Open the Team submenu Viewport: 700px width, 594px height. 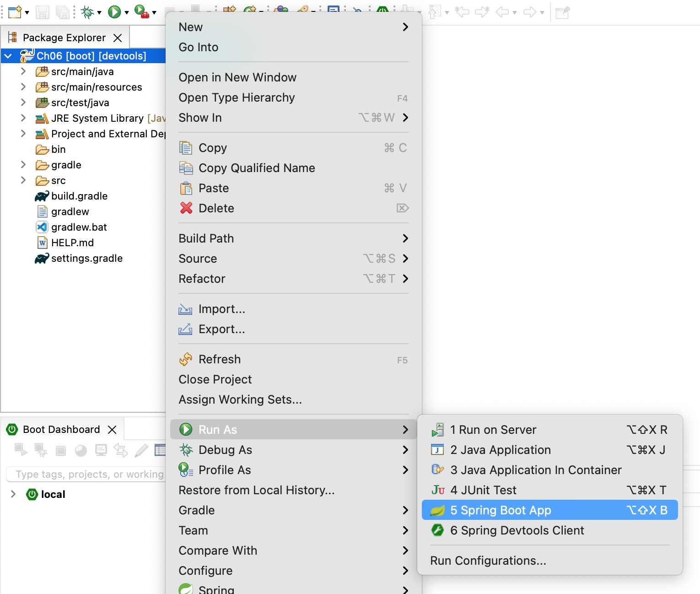tap(293, 530)
